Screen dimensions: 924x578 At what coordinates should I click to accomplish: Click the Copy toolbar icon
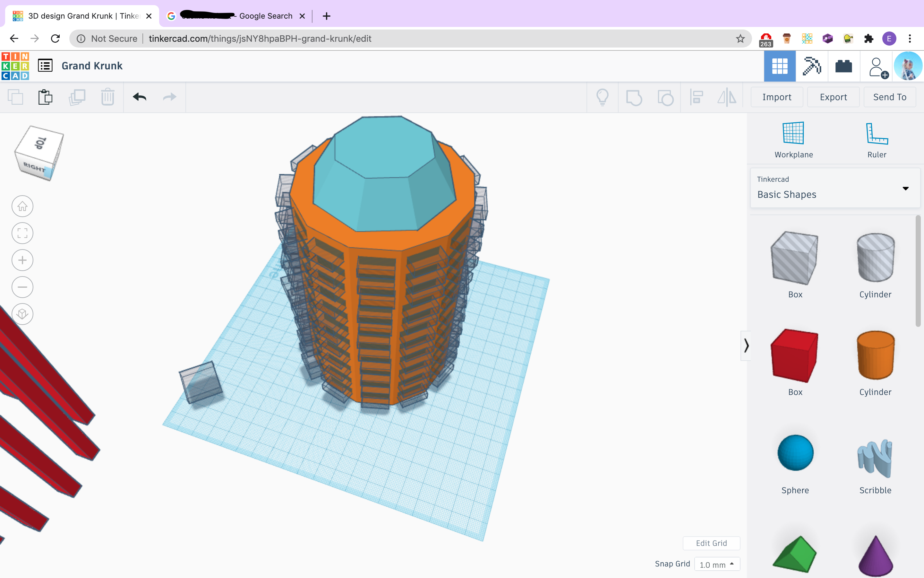coord(15,97)
